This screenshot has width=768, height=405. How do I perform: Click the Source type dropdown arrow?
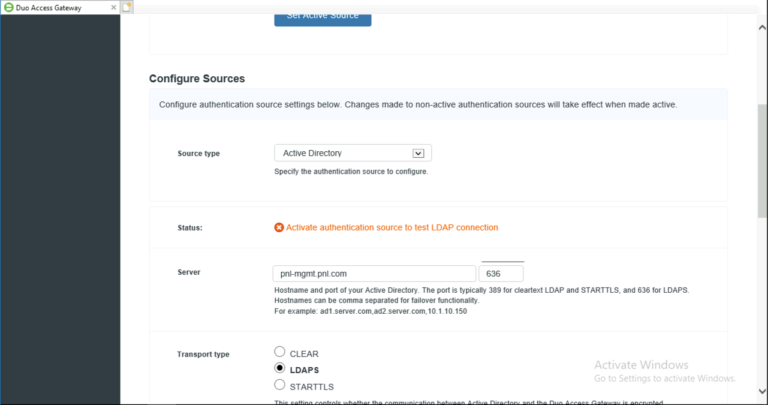pyautogui.click(x=418, y=153)
